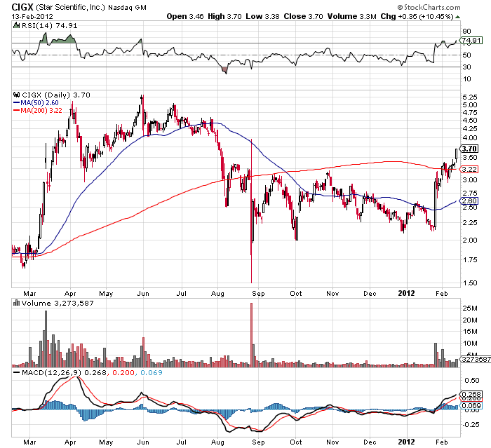Click the Volume legend icon
491x448 pixels.
[17, 303]
